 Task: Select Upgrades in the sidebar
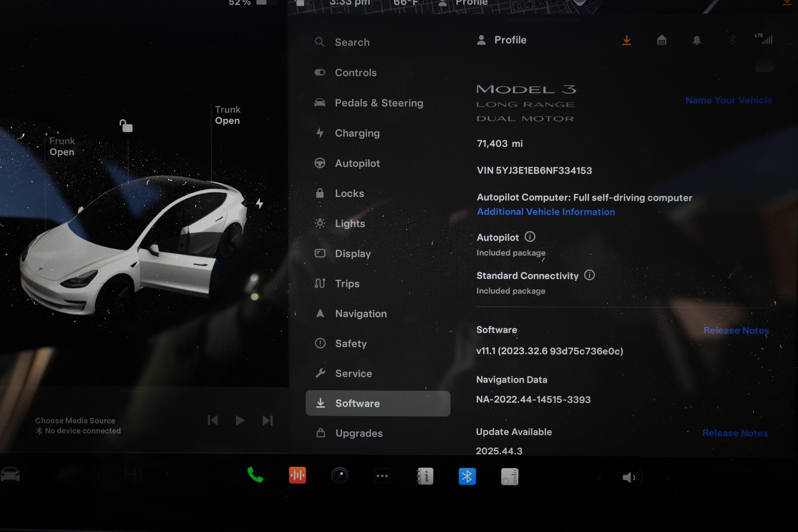359,433
